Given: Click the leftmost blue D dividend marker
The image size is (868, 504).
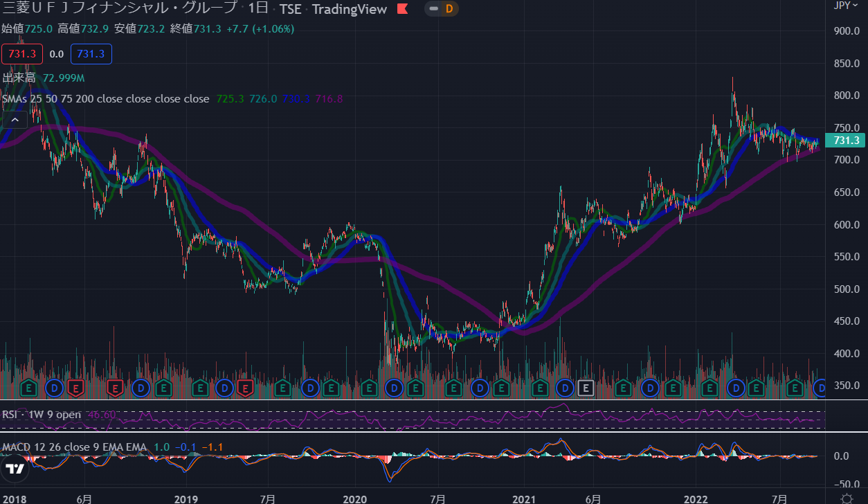Looking at the screenshot, I should point(55,388).
